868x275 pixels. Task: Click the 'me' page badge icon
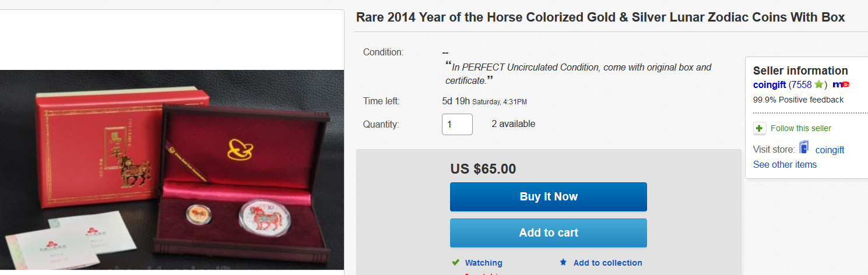point(841,85)
